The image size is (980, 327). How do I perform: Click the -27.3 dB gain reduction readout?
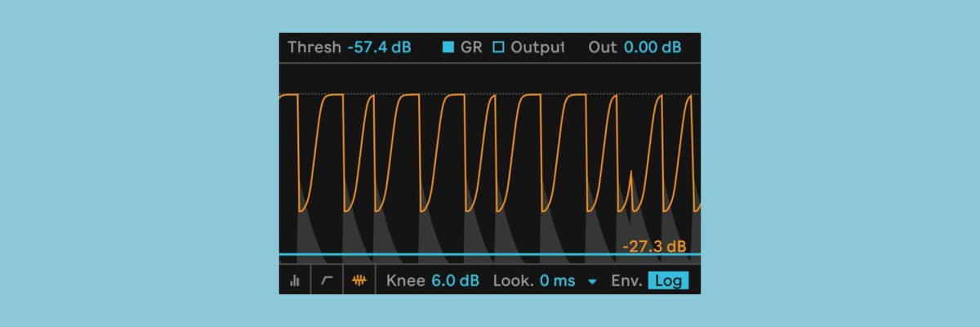(653, 246)
